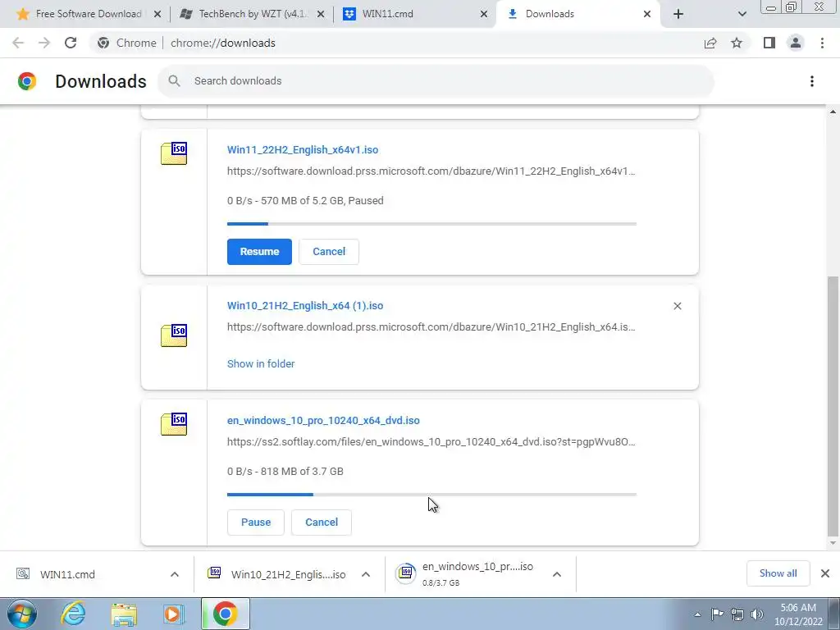Screen dimensions: 840x630
Task: Open the volume speaker tray icon
Action: [757, 614]
